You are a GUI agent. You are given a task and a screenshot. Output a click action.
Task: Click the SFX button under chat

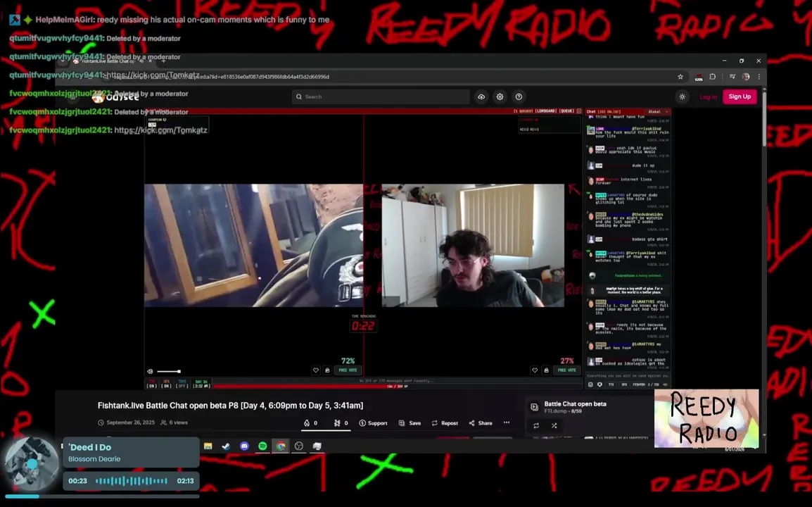(x=624, y=384)
